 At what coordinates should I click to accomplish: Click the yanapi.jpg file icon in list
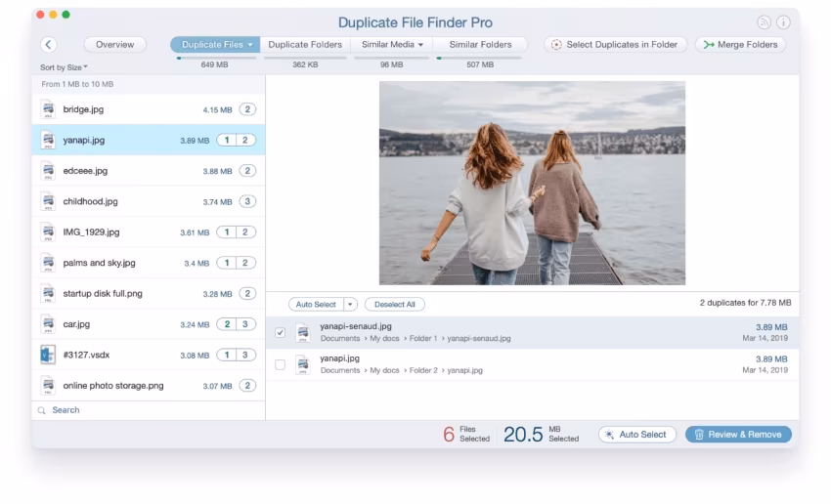coord(48,141)
